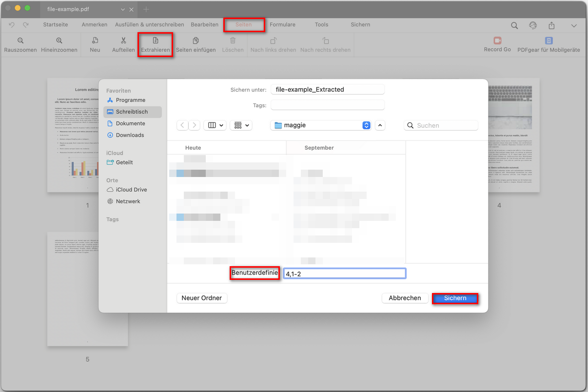Open the Bearbeiten tab
This screenshot has width=588, height=392.
click(204, 24)
